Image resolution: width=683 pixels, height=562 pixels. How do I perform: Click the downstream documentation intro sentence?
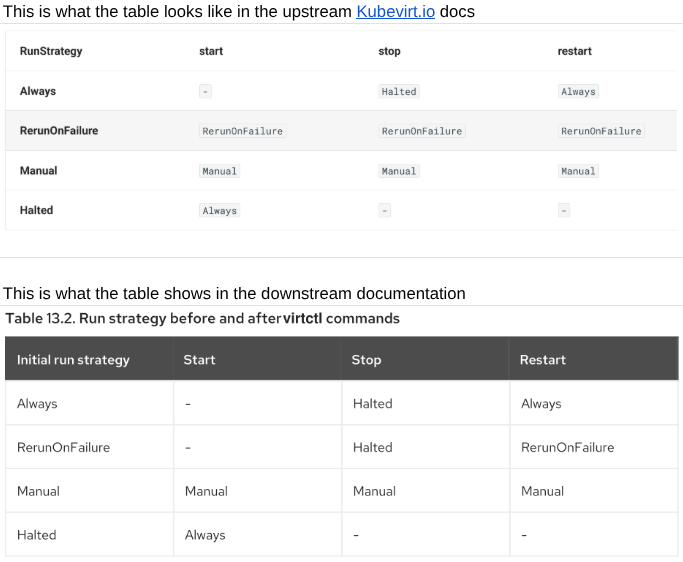click(234, 293)
